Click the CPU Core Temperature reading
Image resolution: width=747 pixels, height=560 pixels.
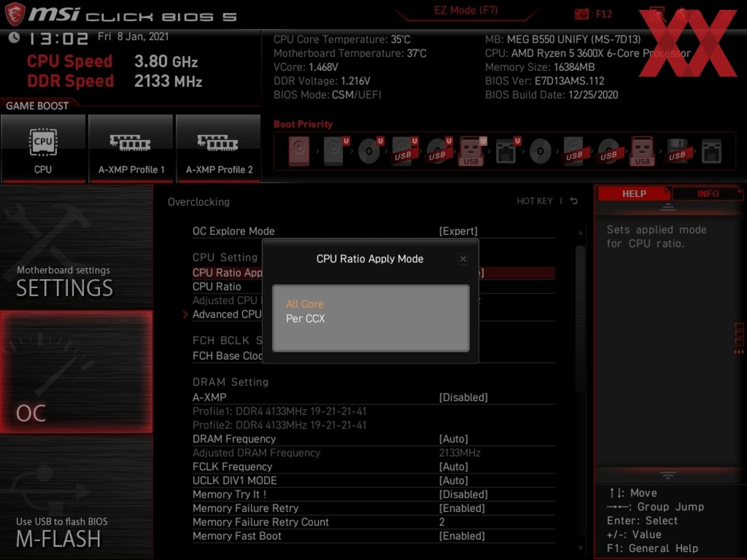(342, 40)
